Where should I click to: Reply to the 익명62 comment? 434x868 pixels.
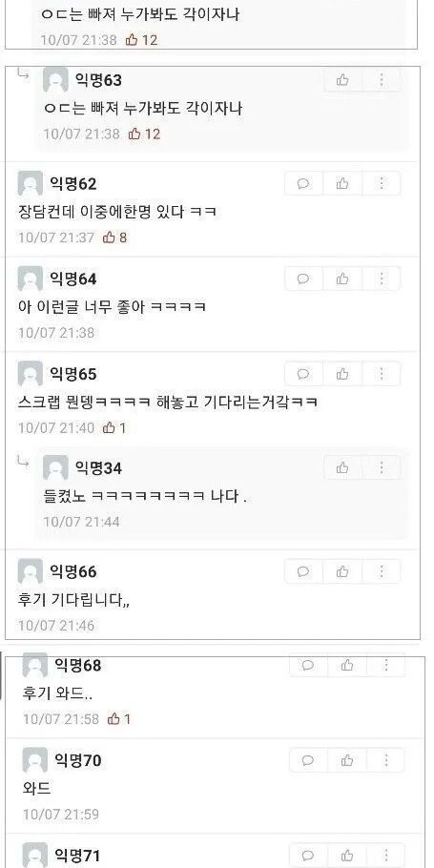coord(303,184)
